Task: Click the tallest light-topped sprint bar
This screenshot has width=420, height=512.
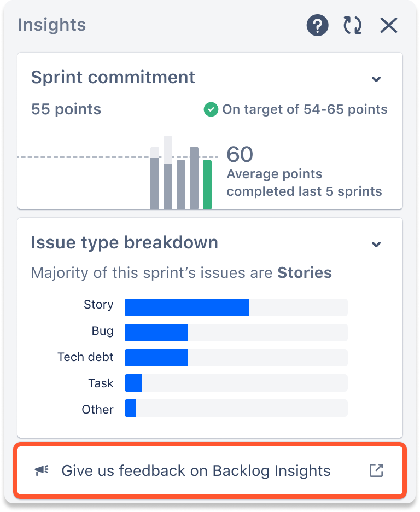Action: 168,172
